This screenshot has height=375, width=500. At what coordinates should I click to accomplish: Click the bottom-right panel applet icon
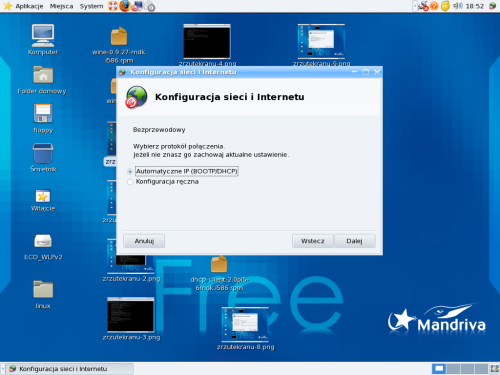click(x=495, y=369)
